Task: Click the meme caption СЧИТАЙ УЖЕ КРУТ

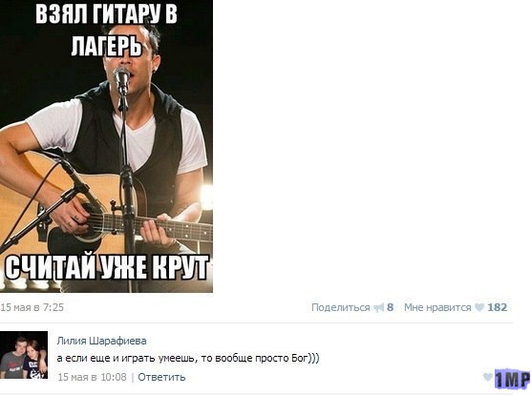Action: (107, 267)
